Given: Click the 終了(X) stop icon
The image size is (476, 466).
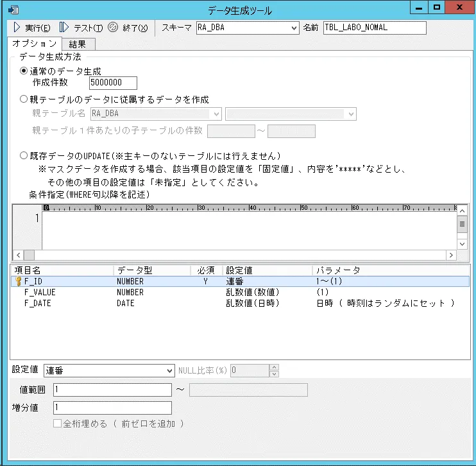Looking at the screenshot, I should [113, 28].
